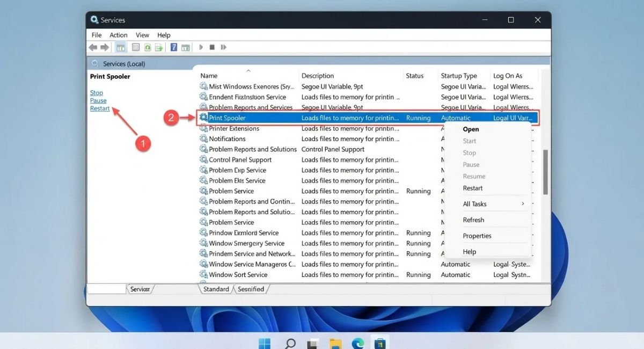Open the File menu
This screenshot has width=644, height=349.
[x=97, y=35]
